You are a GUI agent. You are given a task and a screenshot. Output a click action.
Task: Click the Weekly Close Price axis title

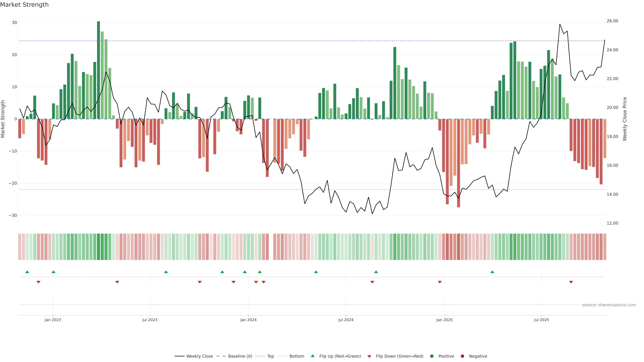625,119
